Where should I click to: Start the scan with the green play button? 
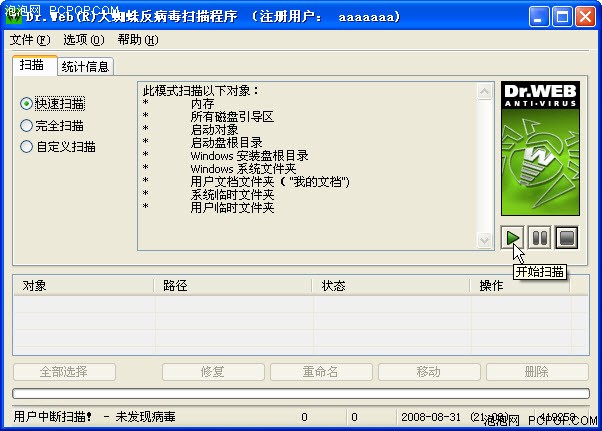coord(512,238)
